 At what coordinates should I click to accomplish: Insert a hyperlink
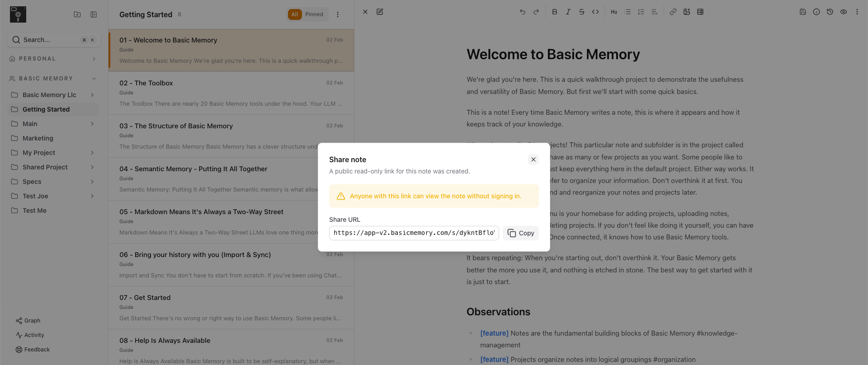(673, 12)
